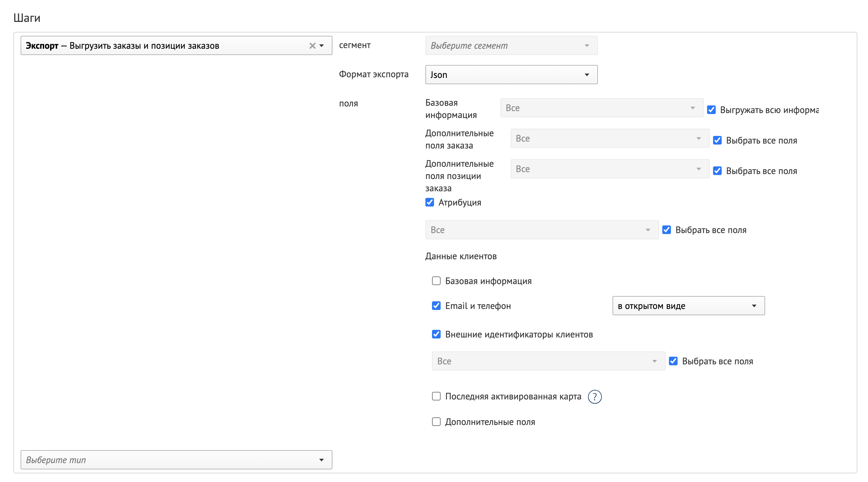Click the 'Формат экспорта' label
The height and width of the screenshot is (482, 868).
(373, 74)
